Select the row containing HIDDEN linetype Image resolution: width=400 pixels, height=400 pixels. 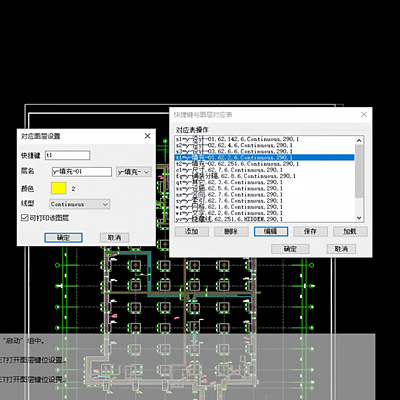[x=265, y=219]
